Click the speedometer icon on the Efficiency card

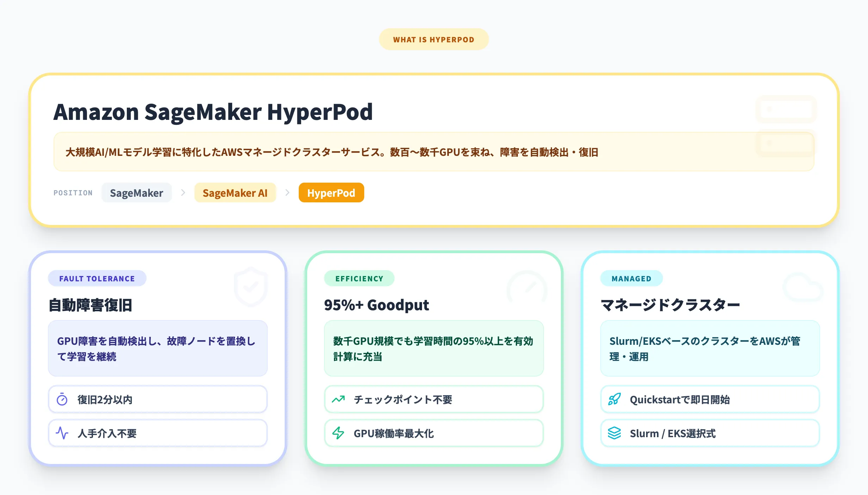(x=526, y=286)
